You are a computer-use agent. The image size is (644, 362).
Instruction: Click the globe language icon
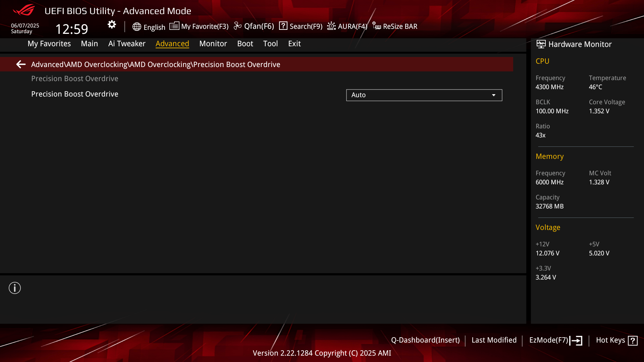pyautogui.click(x=137, y=27)
